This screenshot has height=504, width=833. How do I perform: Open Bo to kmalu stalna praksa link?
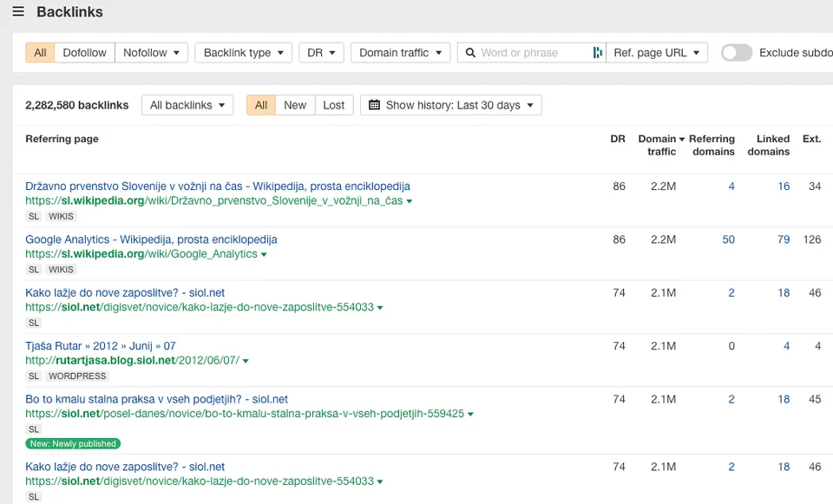(x=157, y=399)
